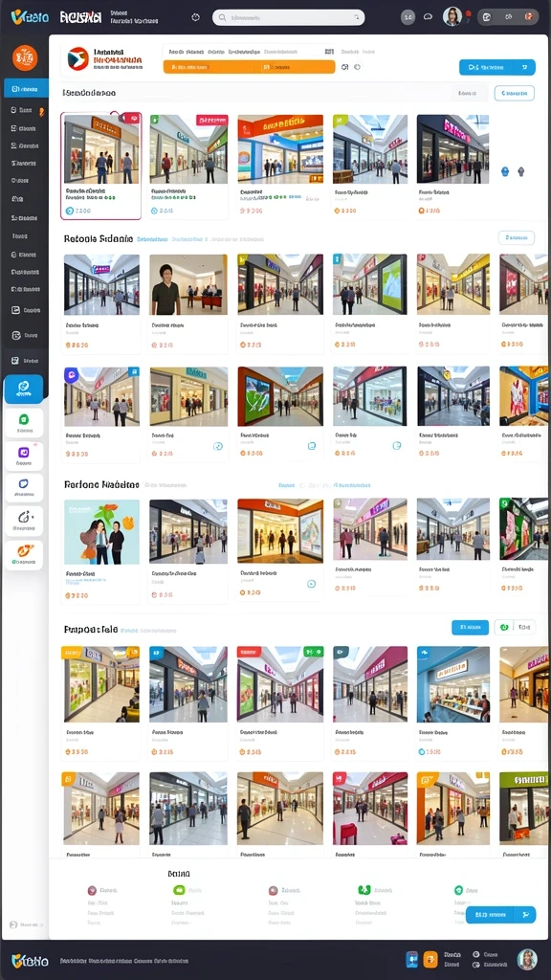Select the gray swirl icon tile in sidebar

point(24,521)
